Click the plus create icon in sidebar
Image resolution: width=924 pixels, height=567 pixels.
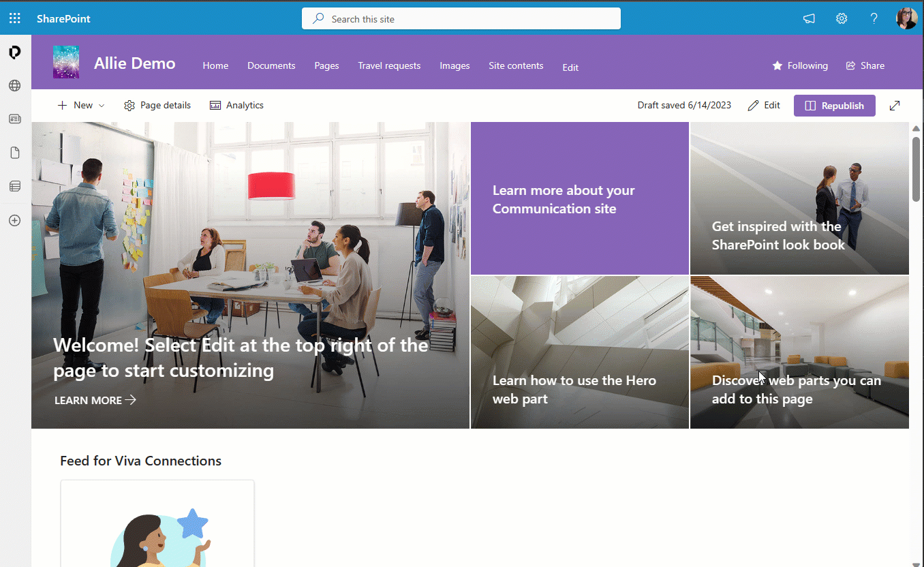tap(14, 221)
